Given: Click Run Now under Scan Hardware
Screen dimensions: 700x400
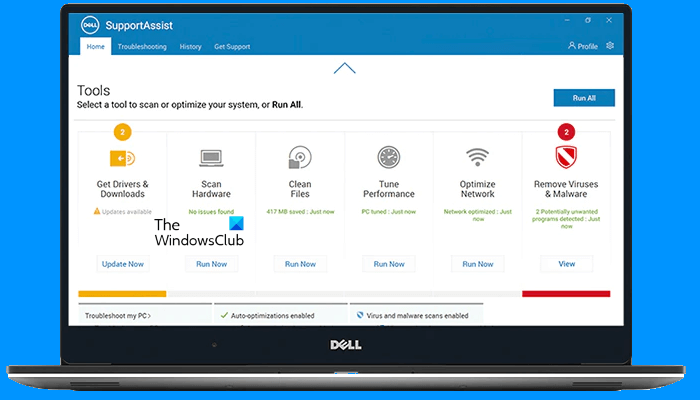Looking at the screenshot, I should [212, 264].
